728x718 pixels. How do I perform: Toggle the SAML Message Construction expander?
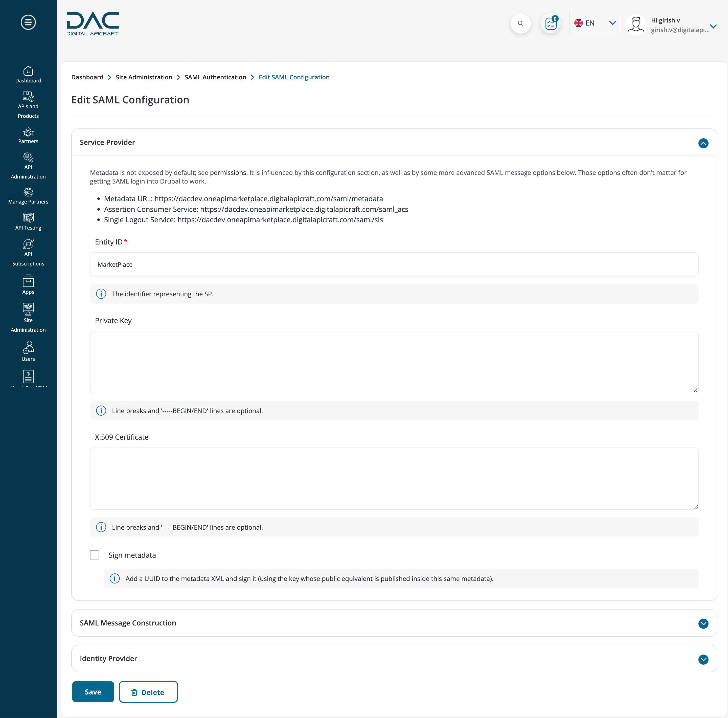(x=702, y=623)
